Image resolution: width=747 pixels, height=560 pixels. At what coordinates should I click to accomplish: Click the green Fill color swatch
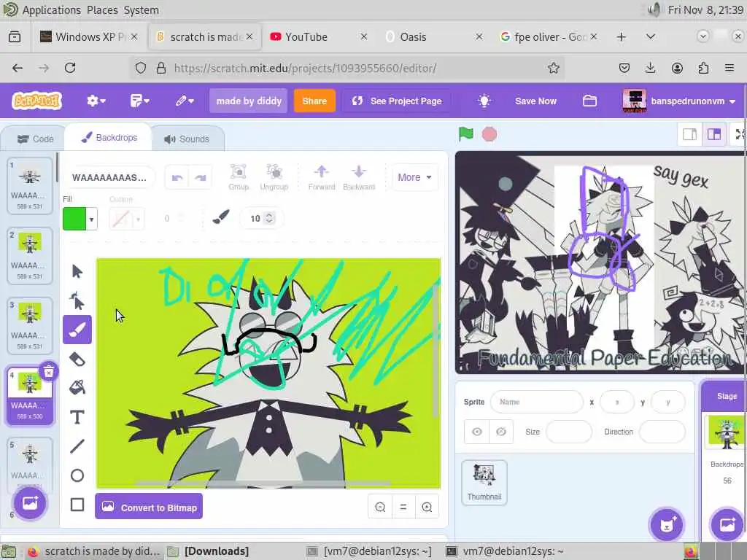pyautogui.click(x=74, y=219)
